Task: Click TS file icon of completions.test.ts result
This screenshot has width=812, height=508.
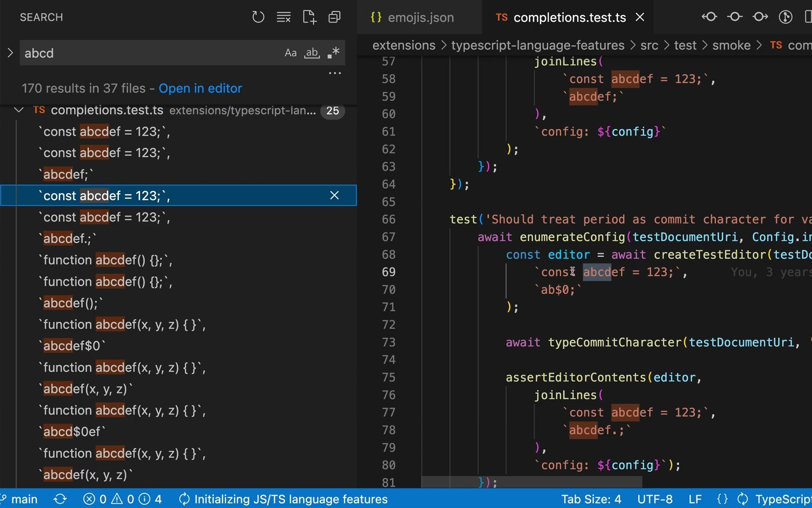Action: pos(39,110)
